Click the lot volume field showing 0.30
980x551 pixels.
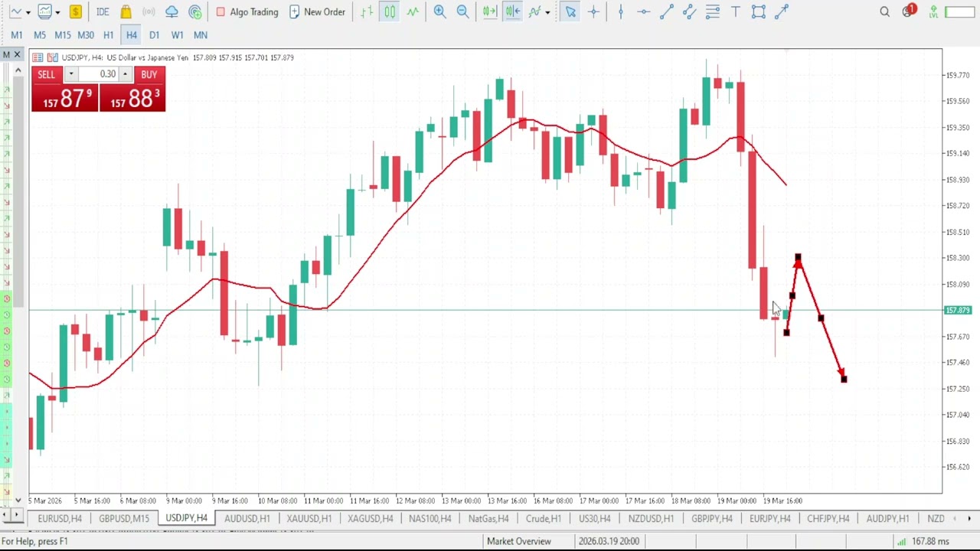pos(98,74)
